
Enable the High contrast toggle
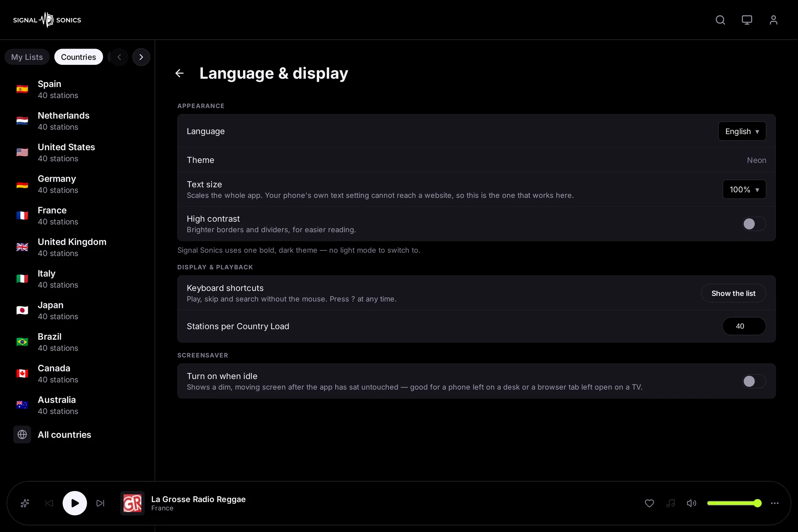pyautogui.click(x=753, y=224)
